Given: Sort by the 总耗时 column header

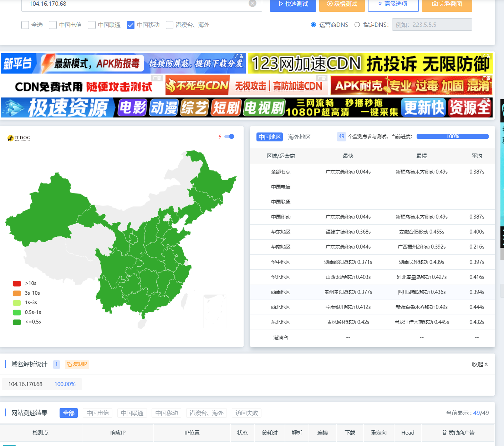Looking at the screenshot, I should [x=270, y=433].
